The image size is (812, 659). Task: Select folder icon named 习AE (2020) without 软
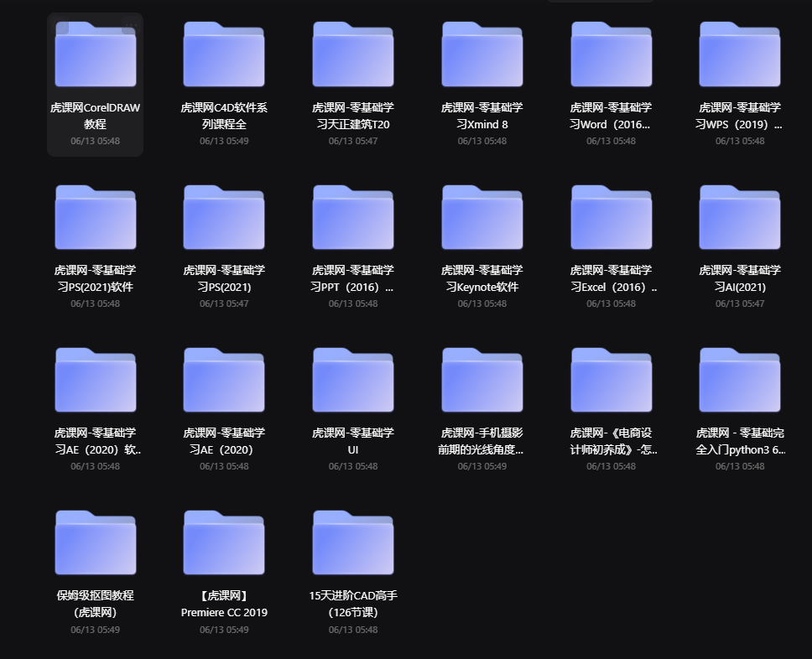coord(224,380)
